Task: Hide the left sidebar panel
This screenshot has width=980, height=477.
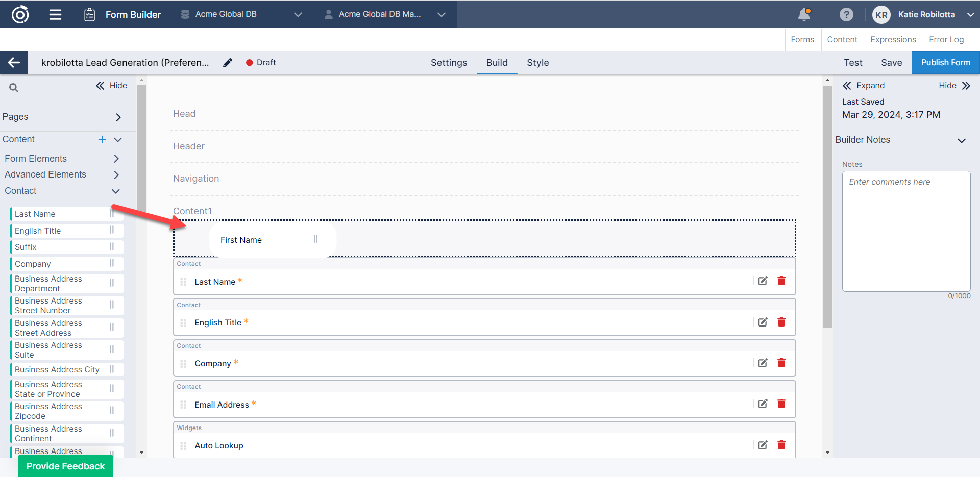Action: 112,86
